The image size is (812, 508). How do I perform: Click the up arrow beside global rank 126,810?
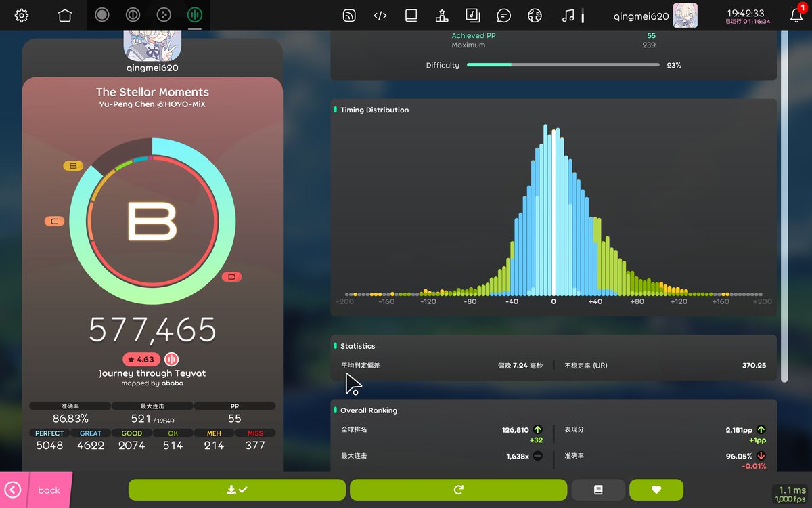coord(538,429)
